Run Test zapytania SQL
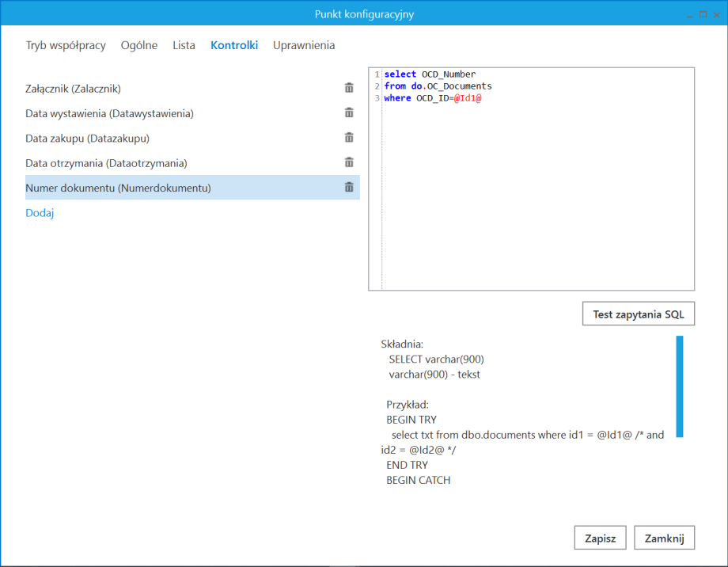 [x=639, y=314]
